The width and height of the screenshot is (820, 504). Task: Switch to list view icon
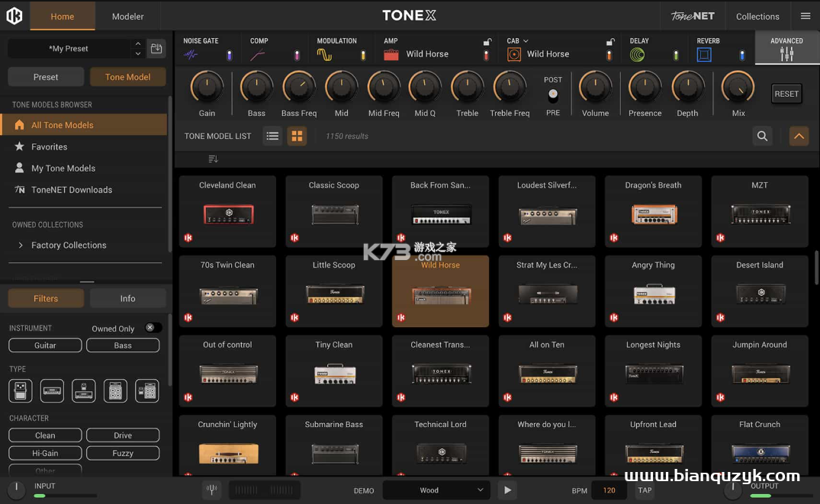tap(272, 136)
